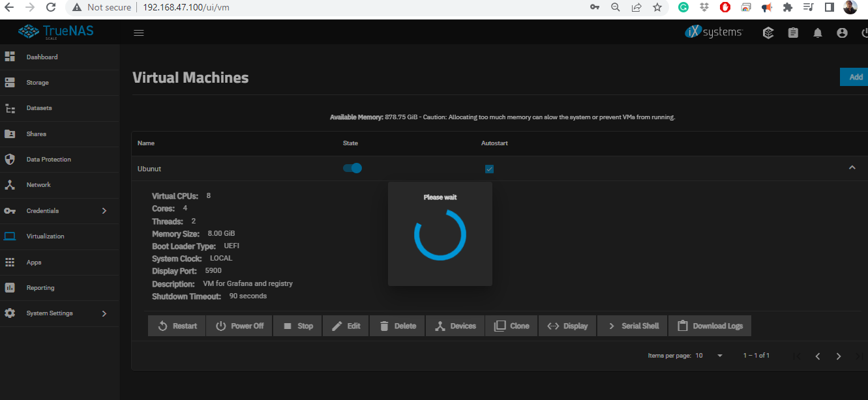Screen dimensions: 868x400
Task: Open the megaphone extension icon
Action: (767, 7)
